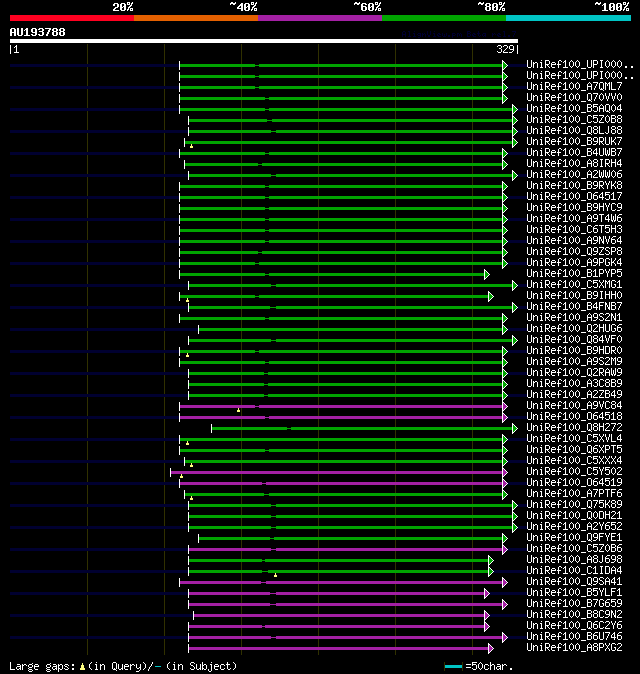Select the UniRef100_A9NV64 label
640x674 pixels.
[574, 241]
